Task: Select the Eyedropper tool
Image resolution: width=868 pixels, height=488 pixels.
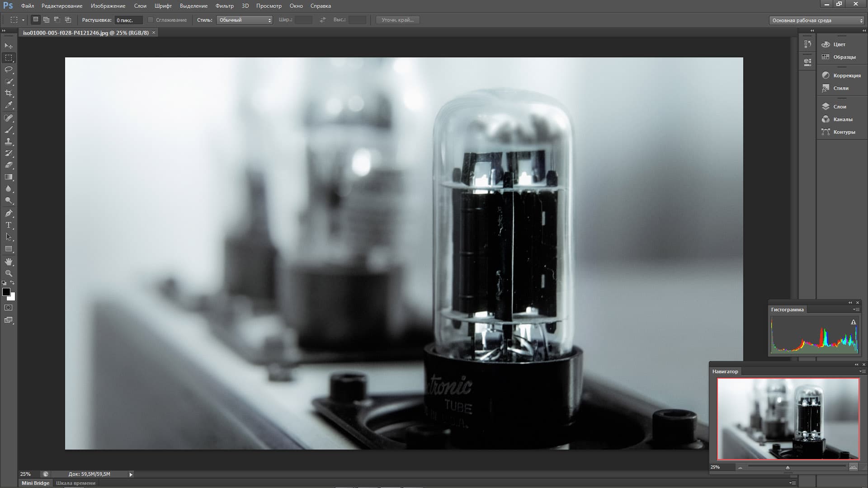Action: [9, 105]
